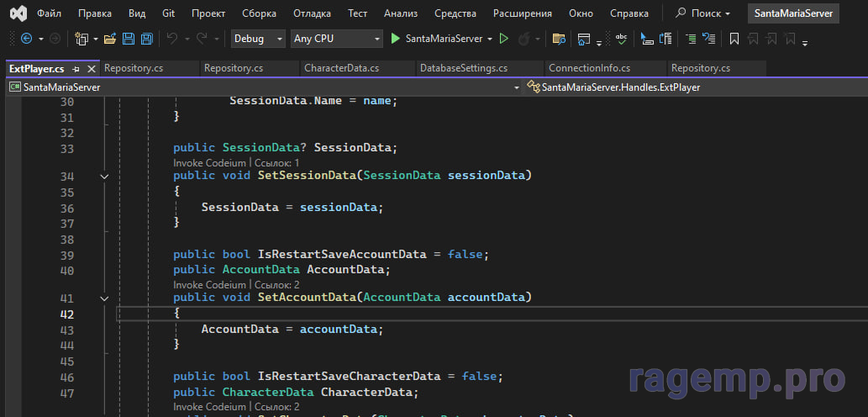Open the Debug configuration dropdown
The image size is (868, 417).
tap(258, 39)
